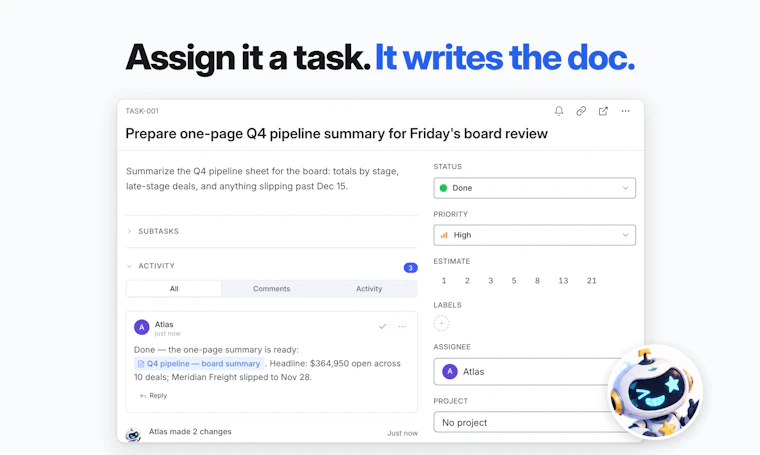Click the Atlas robot mascot avatar
Viewport: 760px width, 455px height.
(655, 392)
